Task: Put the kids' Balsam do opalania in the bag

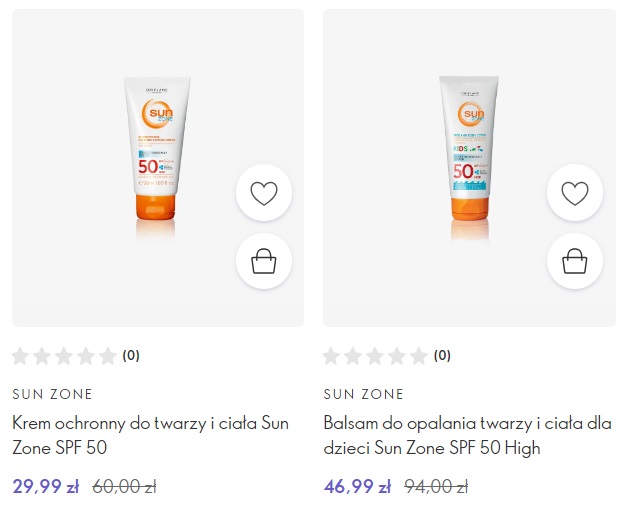Action: [575, 261]
